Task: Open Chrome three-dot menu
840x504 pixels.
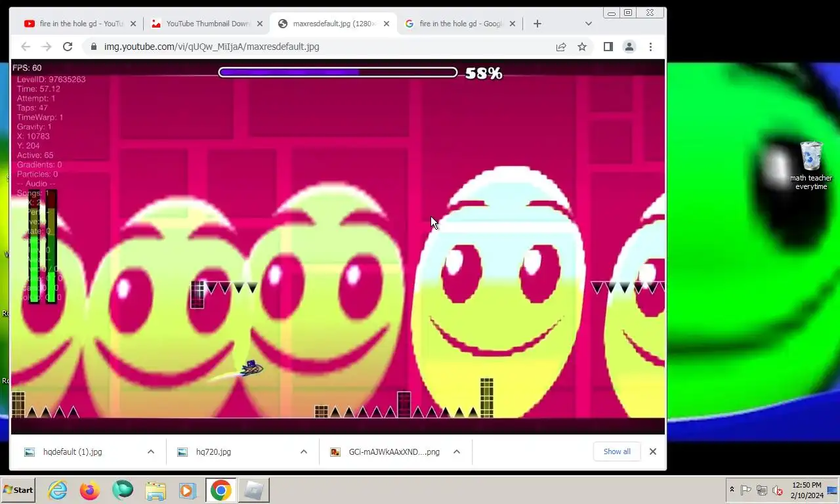Action: pyautogui.click(x=650, y=47)
